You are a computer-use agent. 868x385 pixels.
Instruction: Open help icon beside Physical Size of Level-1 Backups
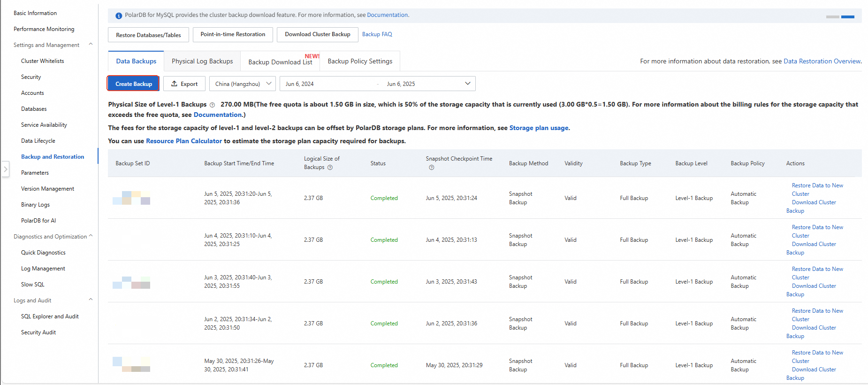(x=212, y=105)
